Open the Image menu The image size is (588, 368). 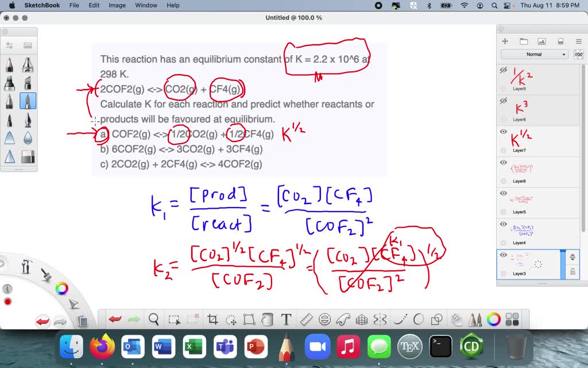[x=117, y=5]
